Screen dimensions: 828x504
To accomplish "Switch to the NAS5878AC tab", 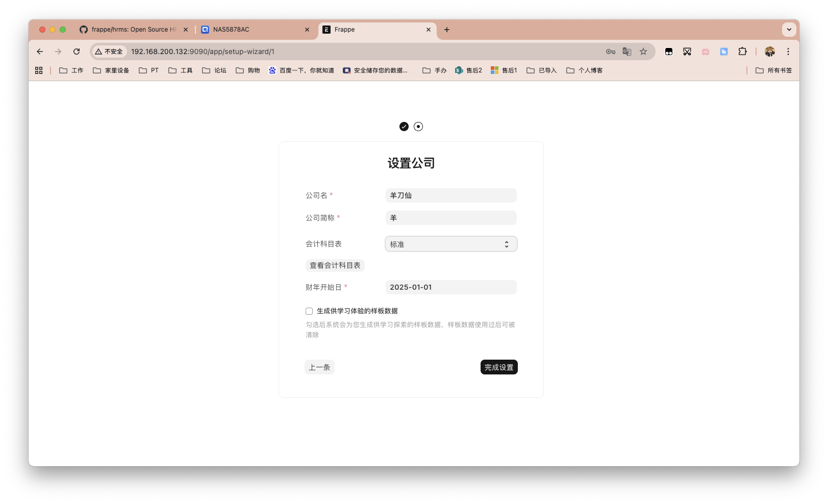I will (x=250, y=30).
